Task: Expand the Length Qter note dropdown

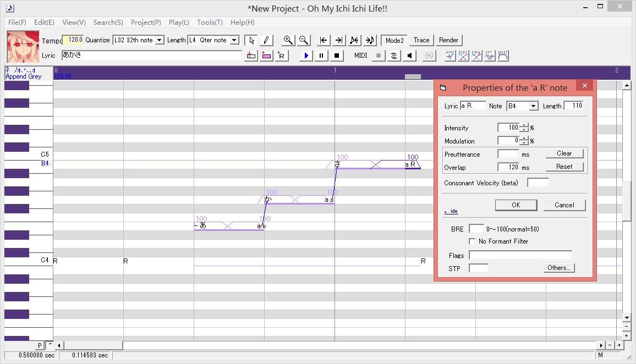Action: [x=234, y=40]
